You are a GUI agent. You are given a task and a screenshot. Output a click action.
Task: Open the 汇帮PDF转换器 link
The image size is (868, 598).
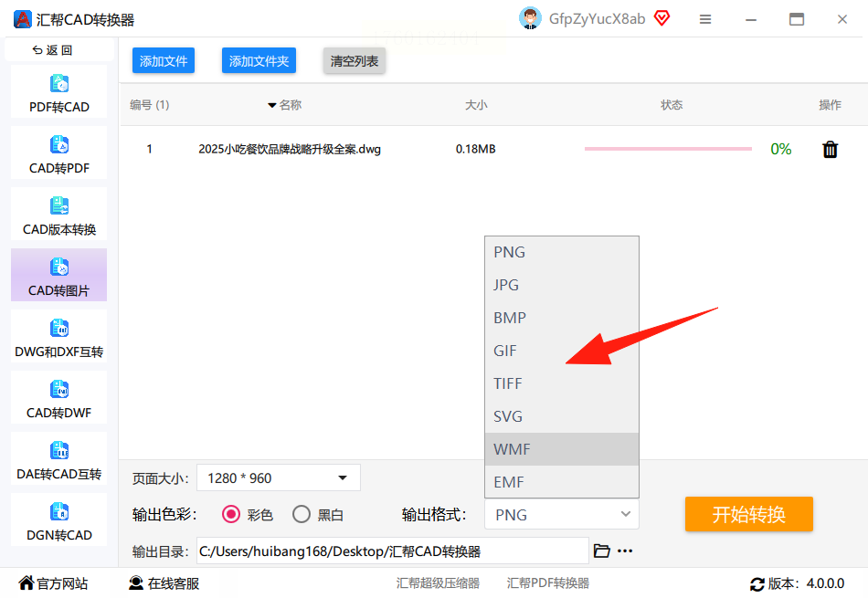[x=548, y=583]
